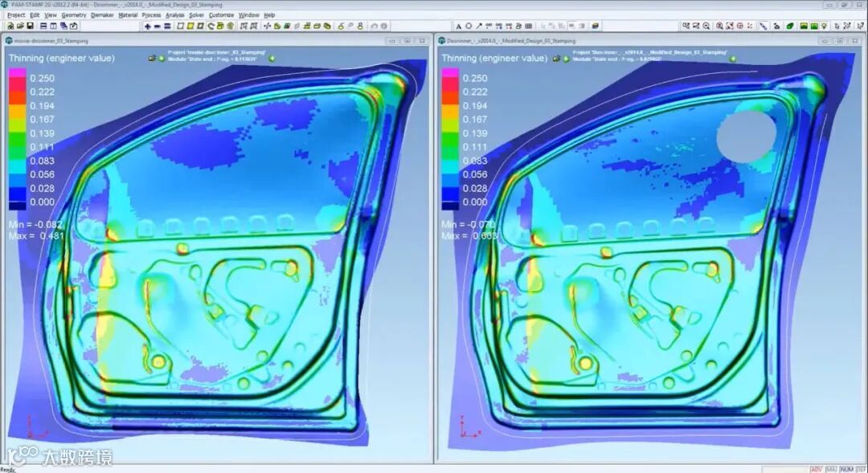The image size is (868, 473).
Task: Click the zoom out magnifier icon
Action: point(706,26)
